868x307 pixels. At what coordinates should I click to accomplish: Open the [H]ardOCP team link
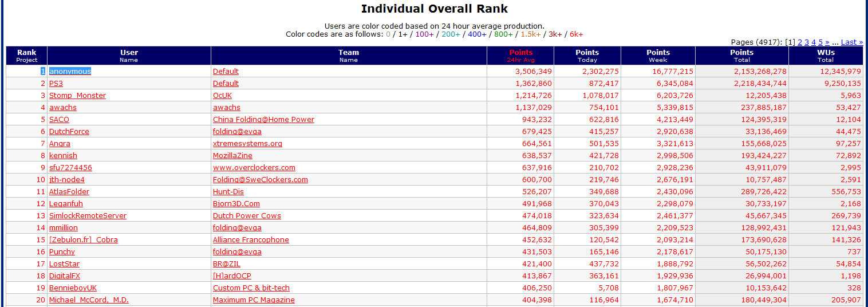pyautogui.click(x=232, y=276)
